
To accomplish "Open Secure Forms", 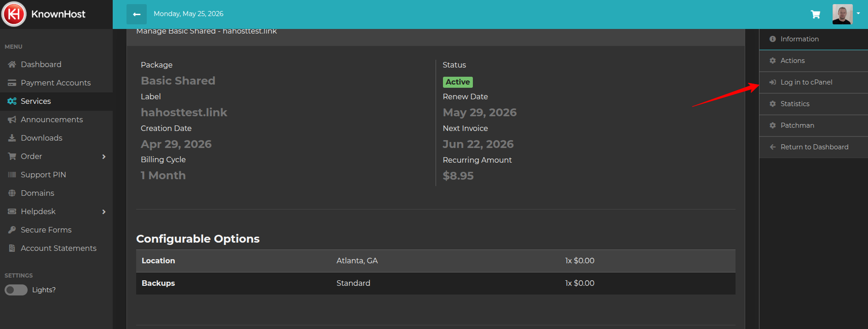I will (56, 230).
